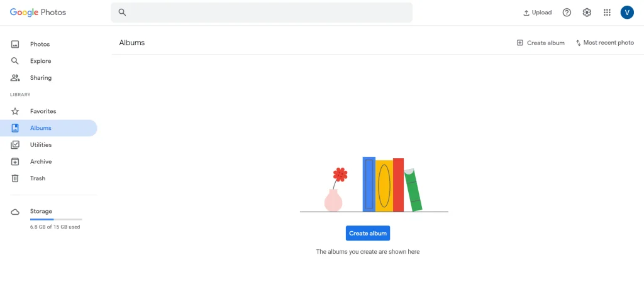644x287 pixels.
Task: Click Create album in top toolbar
Action: click(540, 43)
